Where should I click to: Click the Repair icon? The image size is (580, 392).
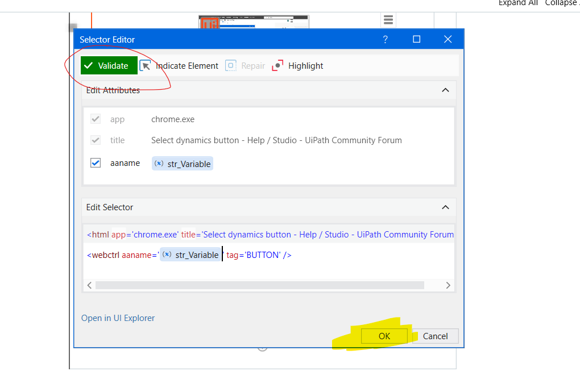click(x=231, y=66)
